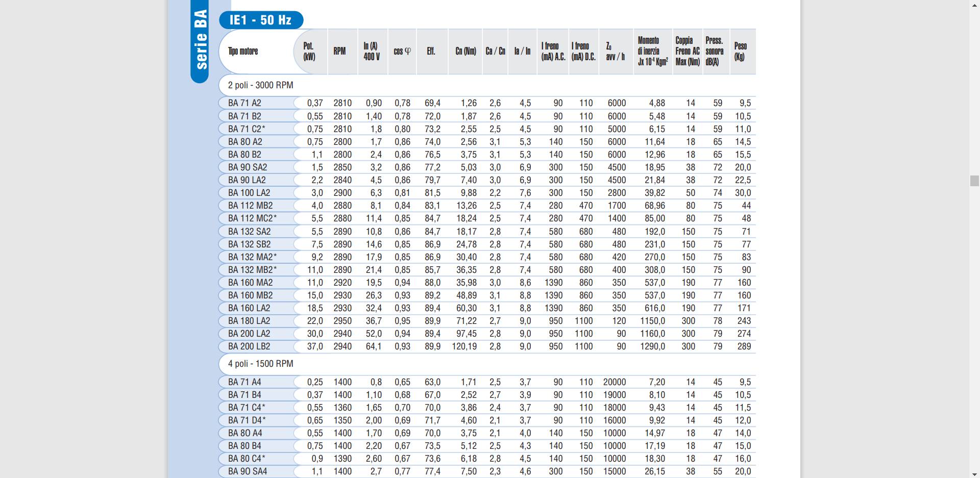This screenshot has height=478, width=980.
Task: Select motor row 'BA 132 SA2'
Action: (x=487, y=232)
